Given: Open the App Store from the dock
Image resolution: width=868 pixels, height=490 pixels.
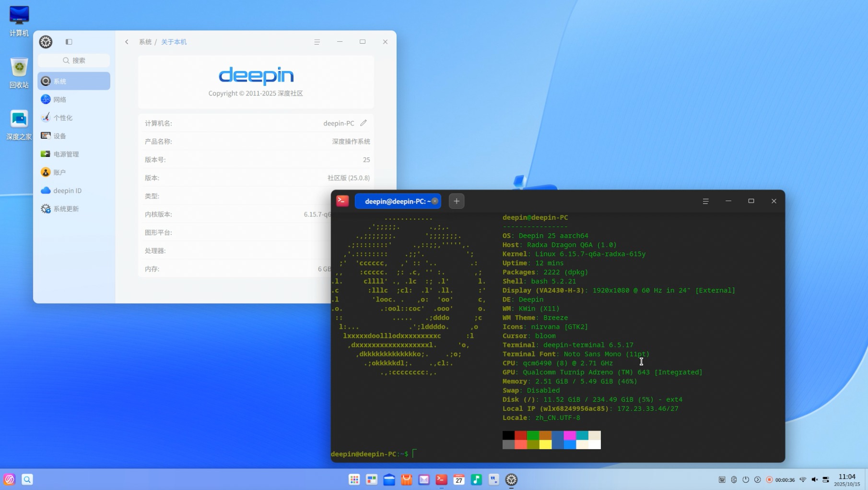Looking at the screenshot, I should [x=406, y=479].
